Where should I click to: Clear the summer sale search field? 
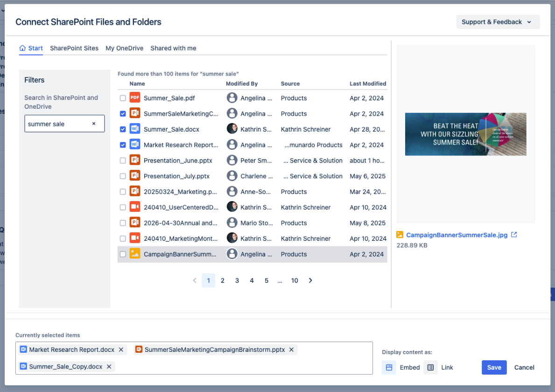click(94, 124)
